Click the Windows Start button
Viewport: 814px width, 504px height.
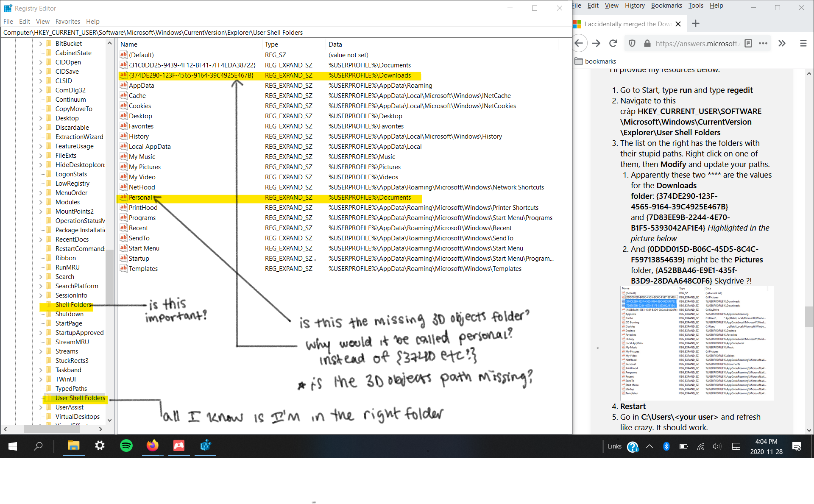[13, 446]
